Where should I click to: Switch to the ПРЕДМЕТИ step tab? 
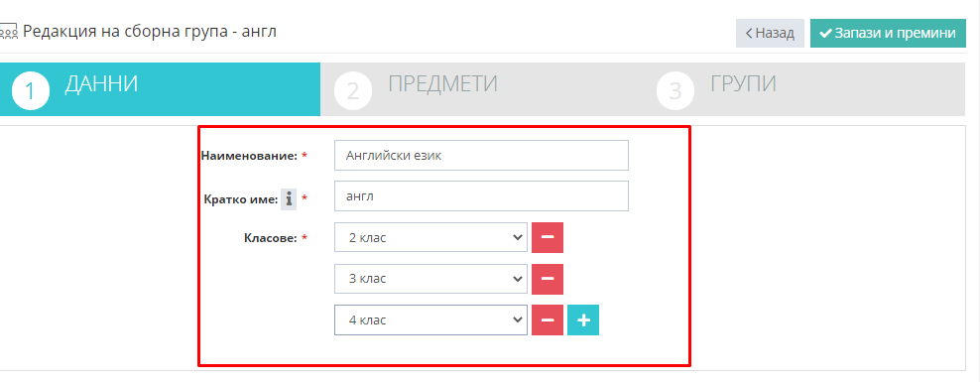point(482,89)
